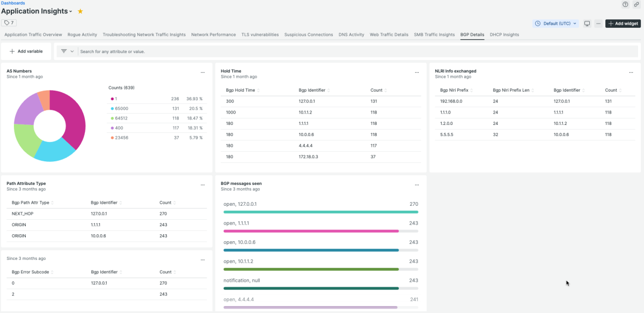
Task: Expand the Application Insights title dropdown
Action: (71, 12)
